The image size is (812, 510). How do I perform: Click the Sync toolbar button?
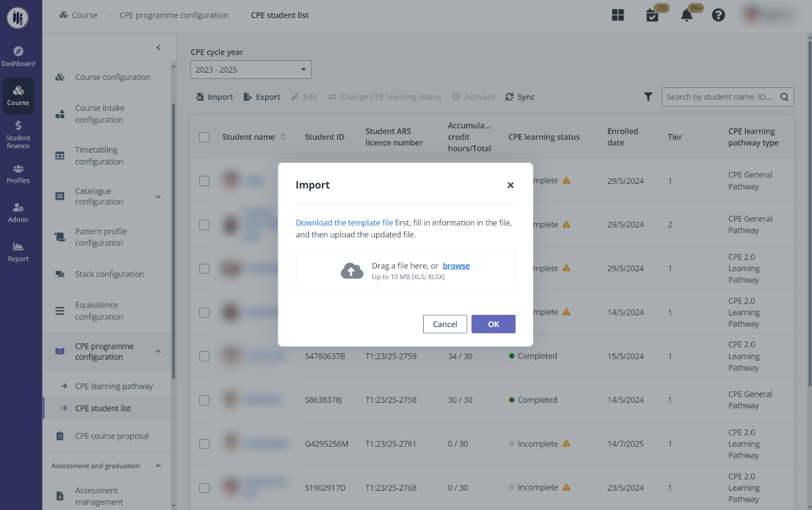tap(520, 97)
